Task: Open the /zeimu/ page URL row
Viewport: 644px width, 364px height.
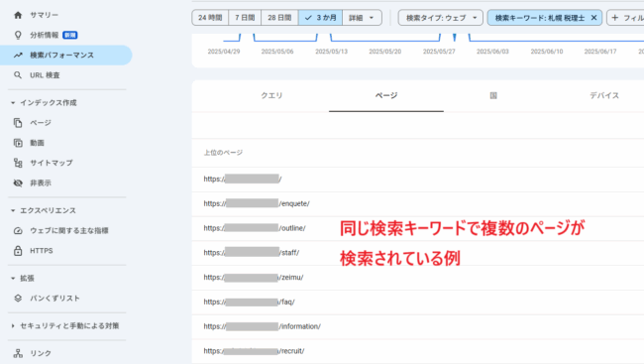Action: tap(418, 278)
